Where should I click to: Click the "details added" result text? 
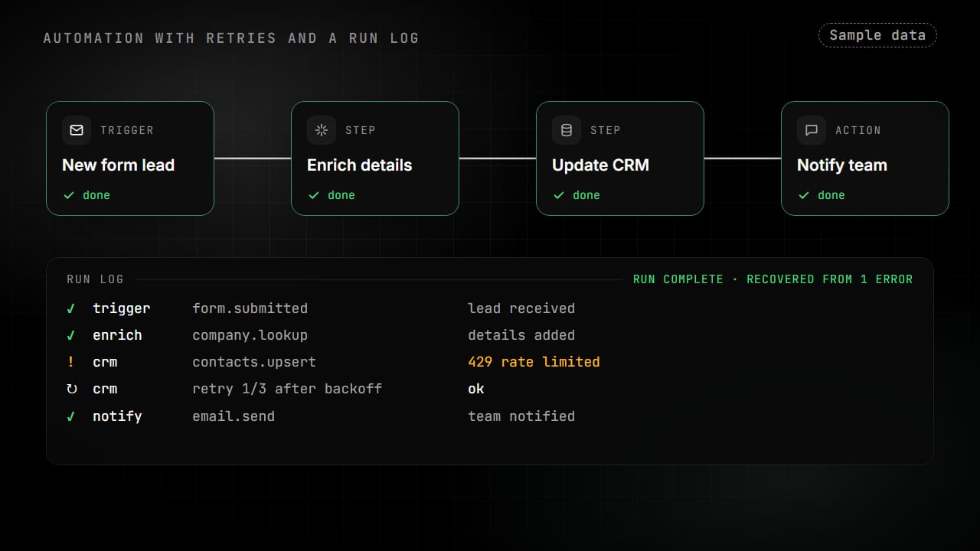[x=521, y=335]
